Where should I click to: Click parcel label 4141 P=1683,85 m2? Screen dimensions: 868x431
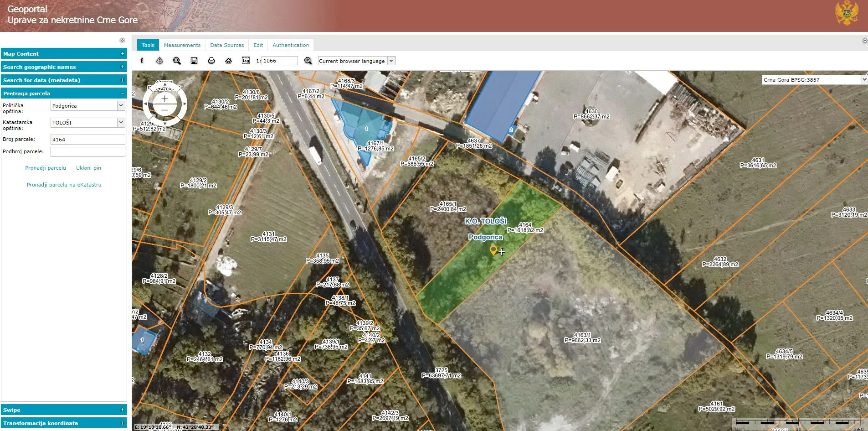(365, 379)
